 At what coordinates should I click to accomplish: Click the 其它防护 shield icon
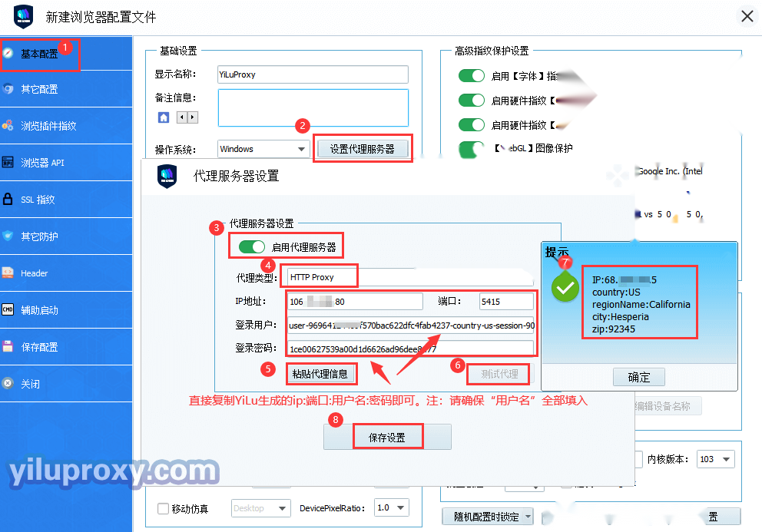pyautogui.click(x=8, y=236)
